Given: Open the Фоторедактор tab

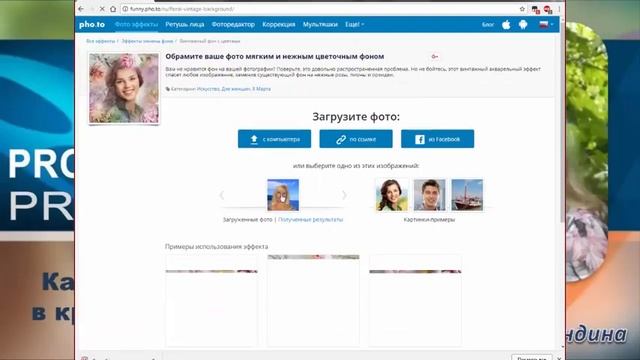Looking at the screenshot, I should pos(233,24).
